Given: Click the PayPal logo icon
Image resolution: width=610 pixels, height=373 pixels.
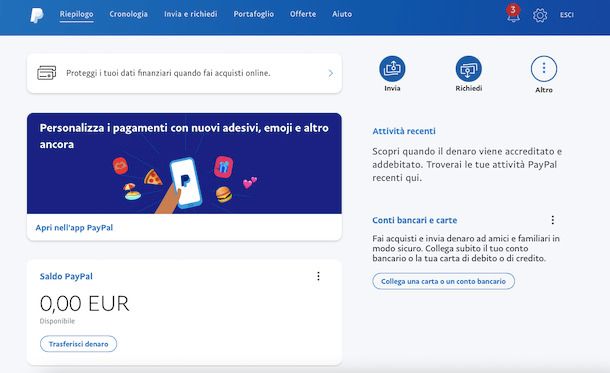Looking at the screenshot, I should (37, 15).
